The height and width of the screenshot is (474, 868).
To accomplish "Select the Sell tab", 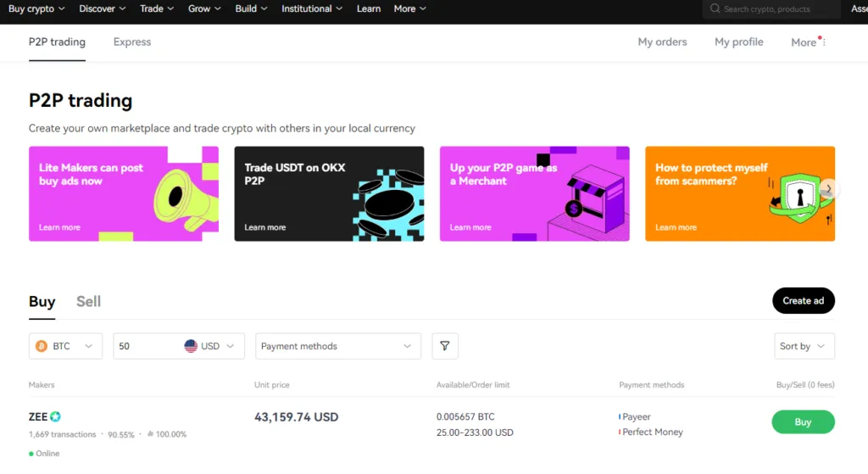I will 88,302.
